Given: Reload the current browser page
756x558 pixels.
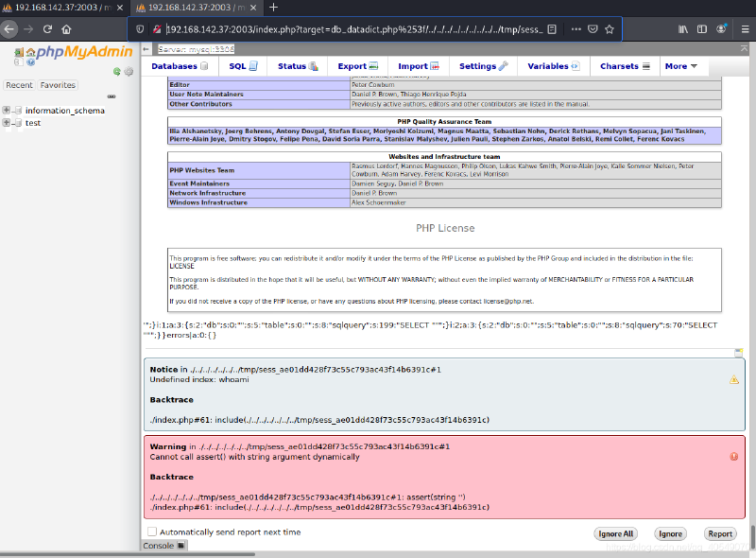Looking at the screenshot, I should click(47, 29).
